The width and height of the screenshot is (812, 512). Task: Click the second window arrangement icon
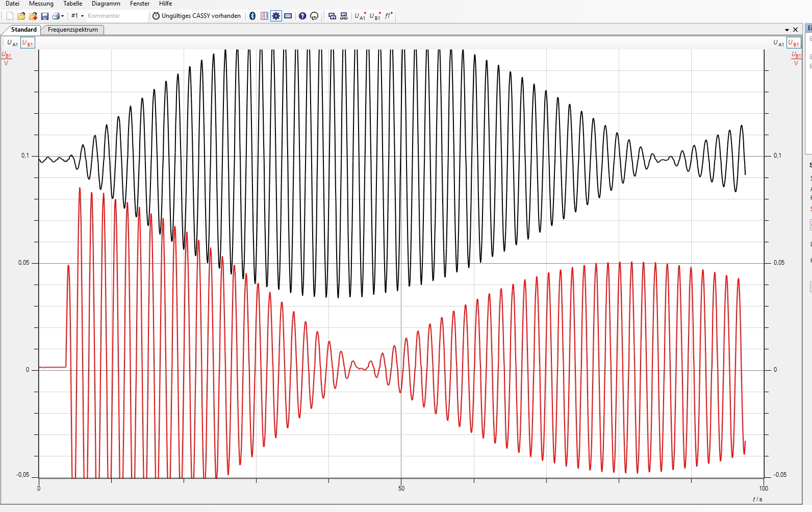click(344, 16)
